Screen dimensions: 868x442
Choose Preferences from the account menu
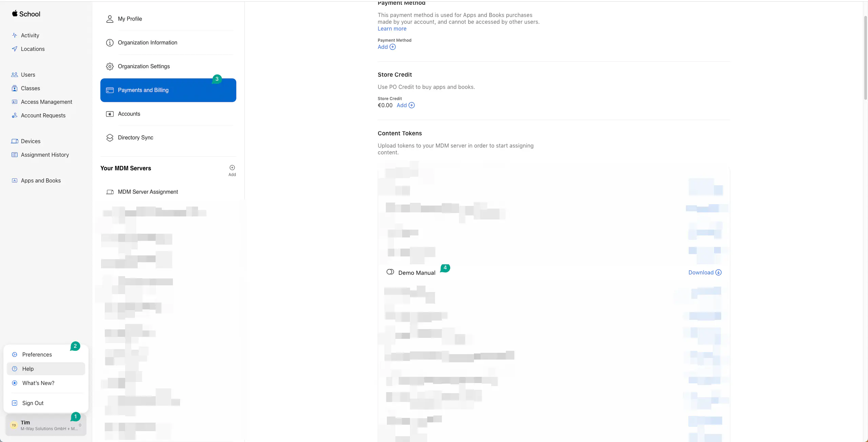coord(37,354)
